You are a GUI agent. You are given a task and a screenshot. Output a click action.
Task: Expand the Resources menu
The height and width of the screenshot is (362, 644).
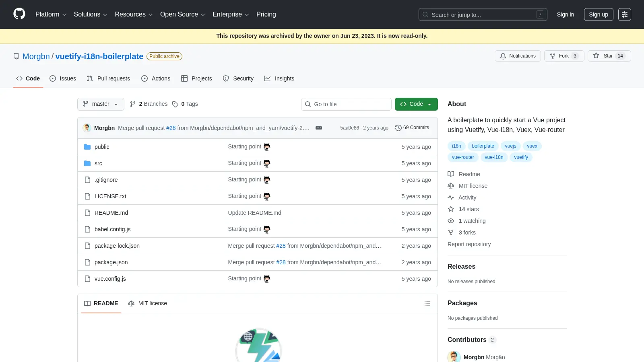tap(134, 14)
